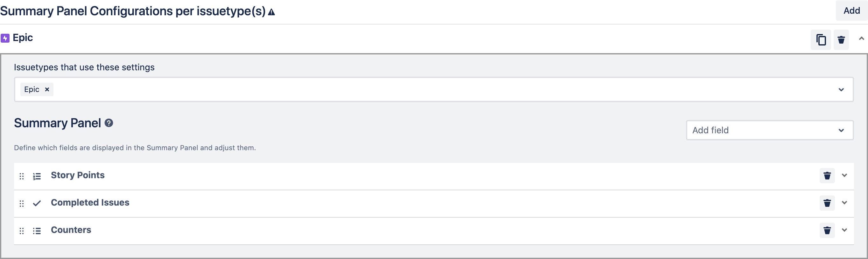This screenshot has height=259, width=868.
Task: Duplicate the Epic configuration via copy icon
Action: click(821, 39)
